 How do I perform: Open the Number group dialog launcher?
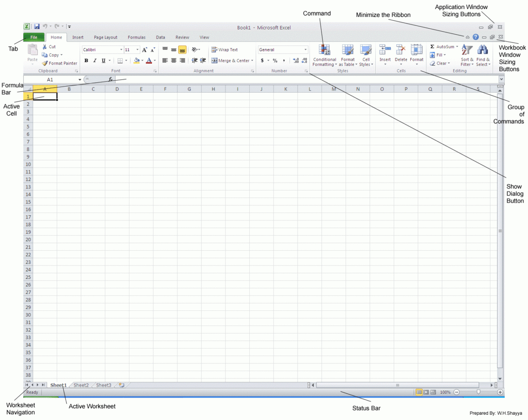(307, 71)
